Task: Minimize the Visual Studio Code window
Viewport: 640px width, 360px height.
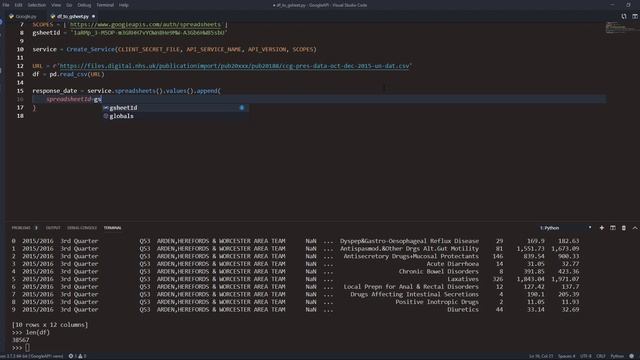Action: [x=612, y=5]
